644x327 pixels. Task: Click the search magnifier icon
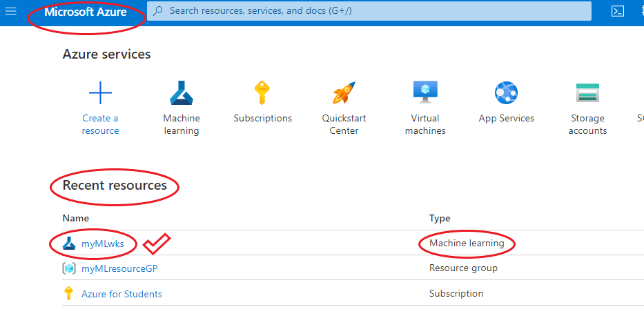coord(157,11)
